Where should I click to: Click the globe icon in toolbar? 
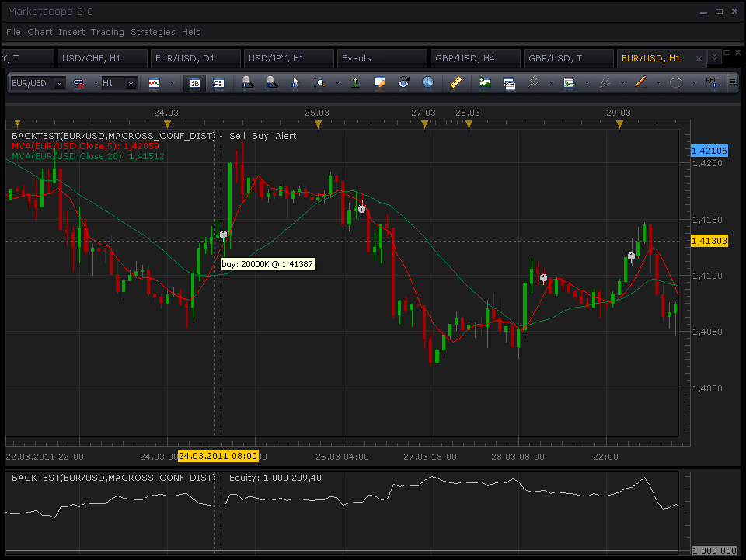pyautogui.click(x=427, y=82)
